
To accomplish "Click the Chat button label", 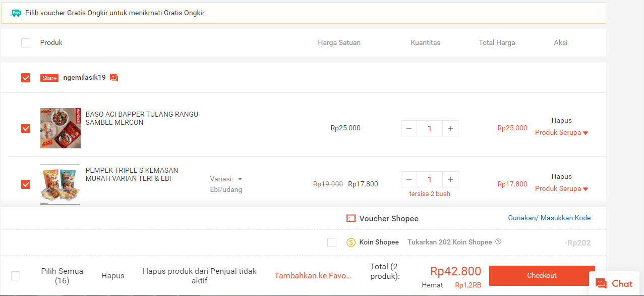I will 622,284.
